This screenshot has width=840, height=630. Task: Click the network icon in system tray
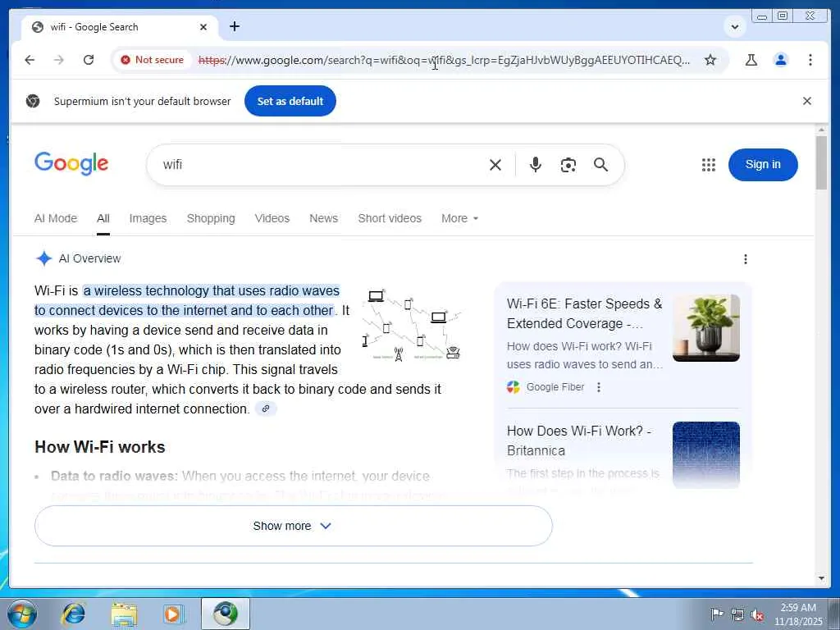click(737, 614)
